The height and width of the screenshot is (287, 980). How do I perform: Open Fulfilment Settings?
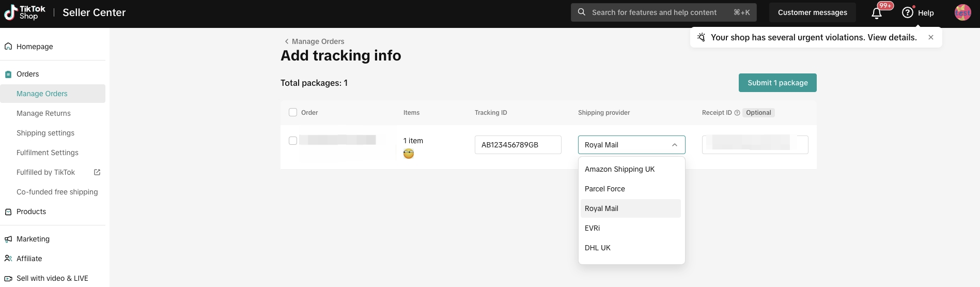48,153
